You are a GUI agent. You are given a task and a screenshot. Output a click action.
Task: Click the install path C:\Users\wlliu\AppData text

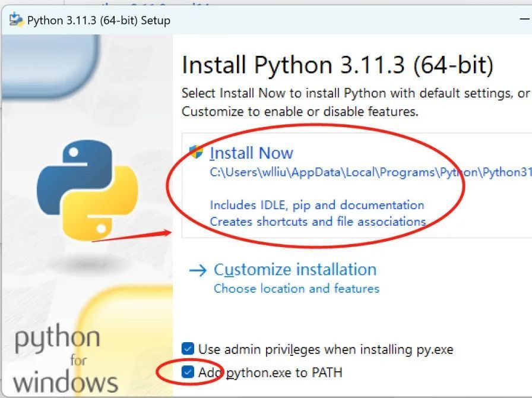point(370,172)
